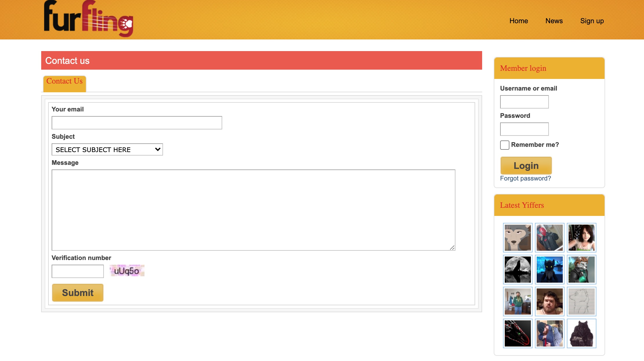Viewport: 644px width, 361px height.
Task: Open the dark-haired woman avatar
Action: click(582, 238)
